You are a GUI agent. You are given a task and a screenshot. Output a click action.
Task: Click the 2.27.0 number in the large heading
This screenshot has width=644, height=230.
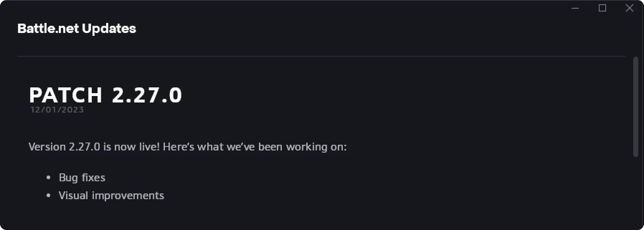point(147,95)
